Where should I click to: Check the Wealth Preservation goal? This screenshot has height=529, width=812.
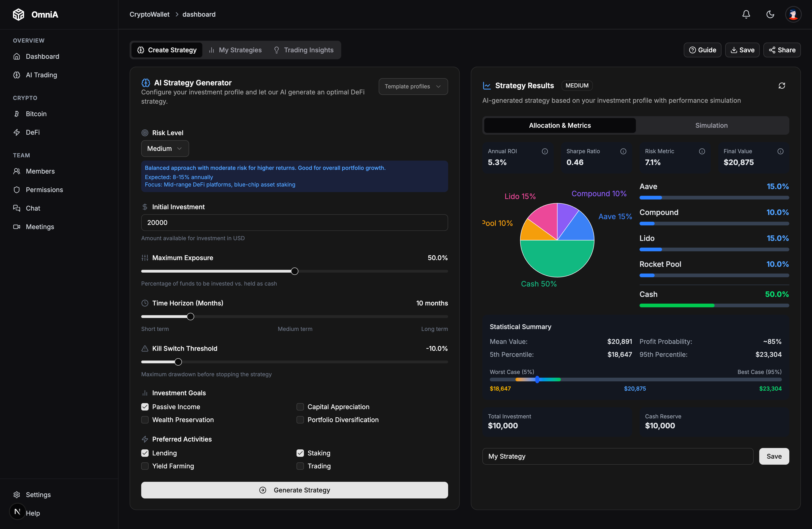tap(145, 420)
